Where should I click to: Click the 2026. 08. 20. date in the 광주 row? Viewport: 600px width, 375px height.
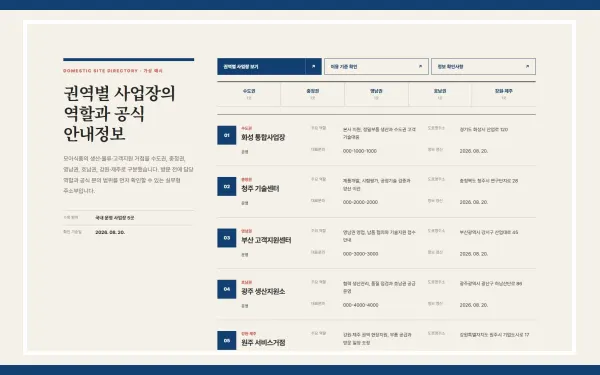pyautogui.click(x=474, y=305)
